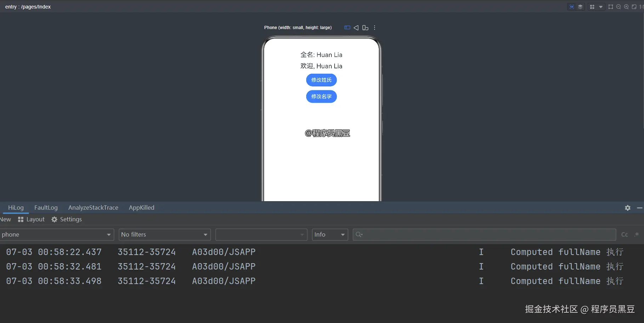Click the entry : /pages/Index title
Image resolution: width=644 pixels, height=323 pixels.
28,7
